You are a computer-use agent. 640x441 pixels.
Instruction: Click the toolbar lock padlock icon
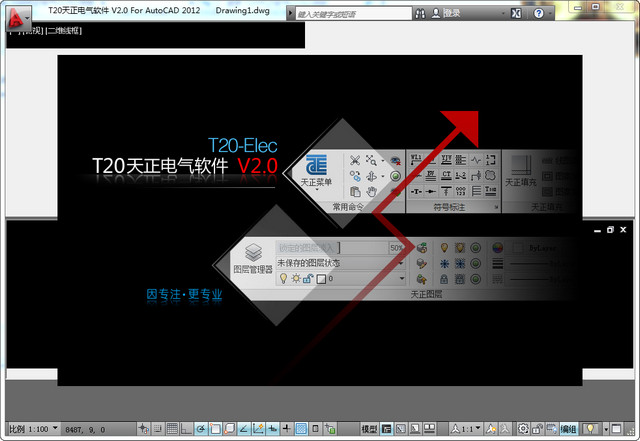[537, 429]
